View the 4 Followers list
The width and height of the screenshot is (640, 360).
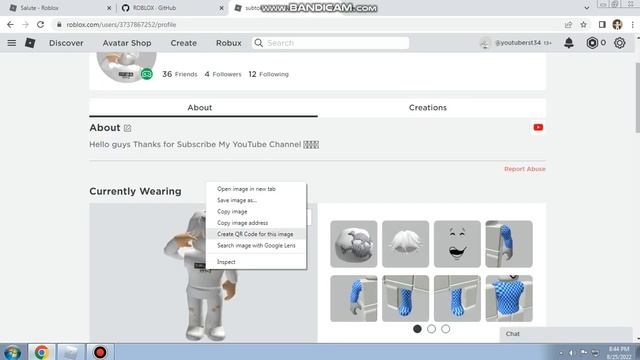coord(223,74)
